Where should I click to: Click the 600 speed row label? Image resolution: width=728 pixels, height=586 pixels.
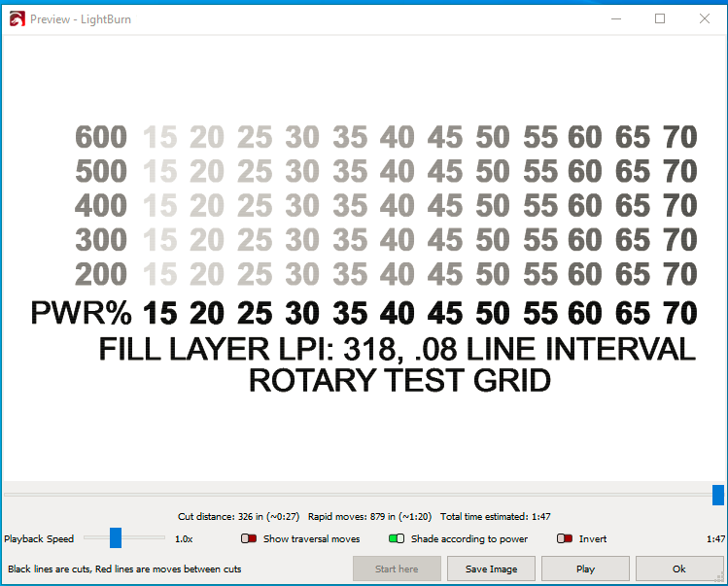tap(101, 138)
